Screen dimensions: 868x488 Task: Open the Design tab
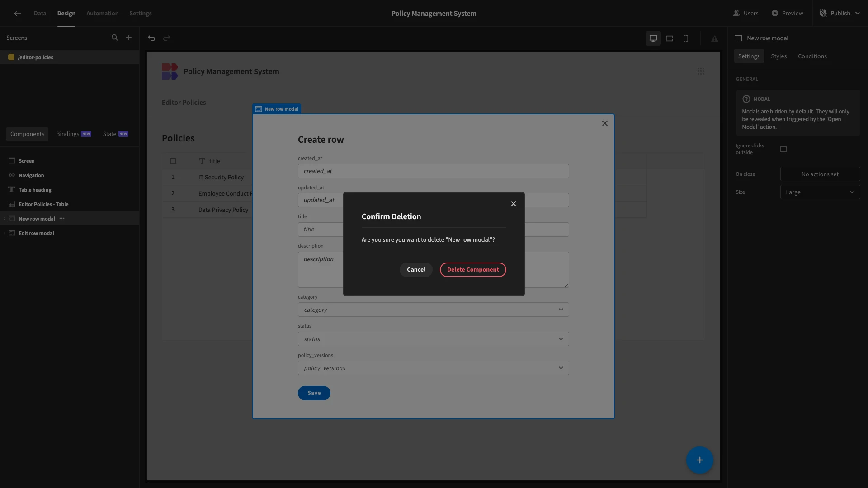point(66,14)
